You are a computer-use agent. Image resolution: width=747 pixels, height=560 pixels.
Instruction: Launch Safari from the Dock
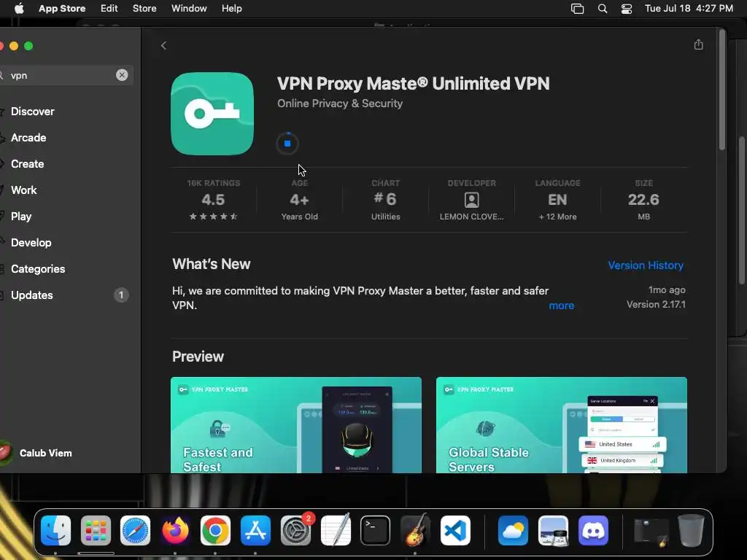pyautogui.click(x=135, y=530)
